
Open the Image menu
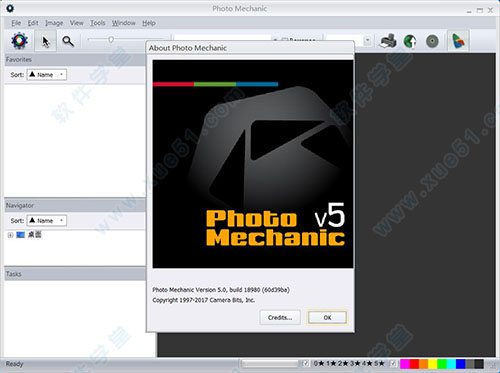tap(54, 23)
